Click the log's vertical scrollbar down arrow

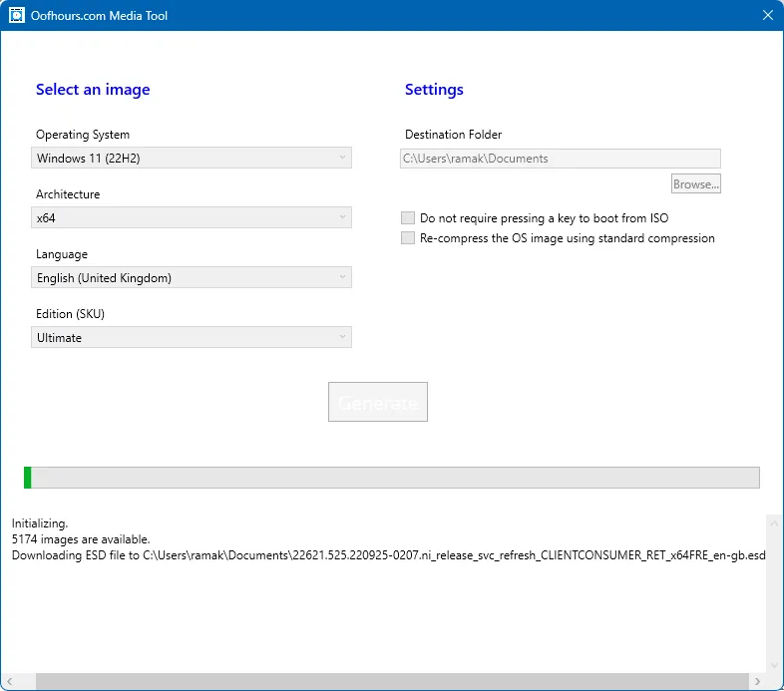774,664
